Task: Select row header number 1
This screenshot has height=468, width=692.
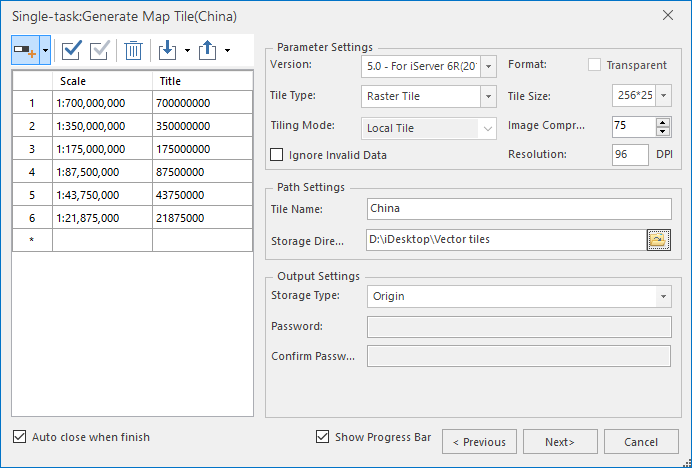Action: 32,103
